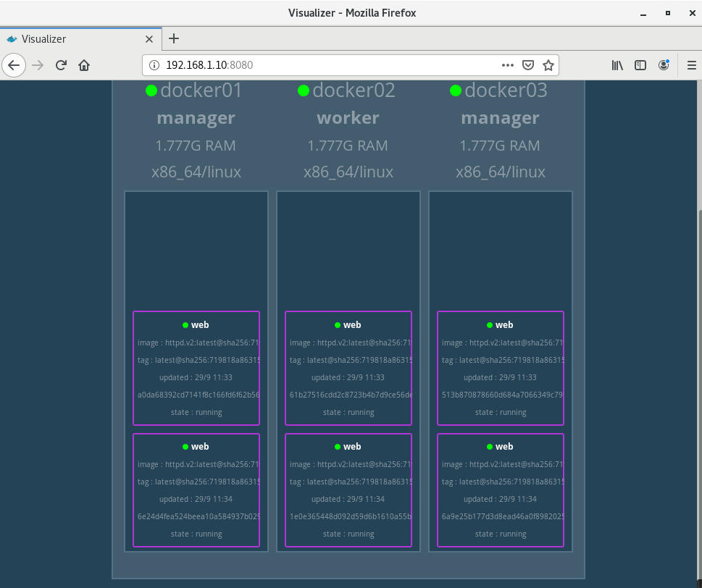The image size is (702, 588).
Task: Minimize the Firefox window
Action: click(x=643, y=14)
